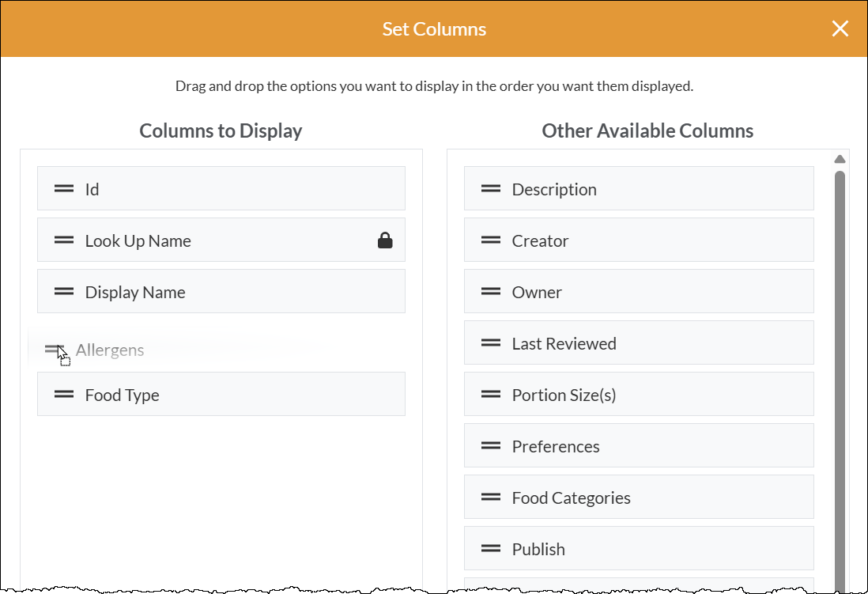The height and width of the screenshot is (594, 868).
Task: Grab the drag handle beside Portion Size(s)
Action: point(490,395)
